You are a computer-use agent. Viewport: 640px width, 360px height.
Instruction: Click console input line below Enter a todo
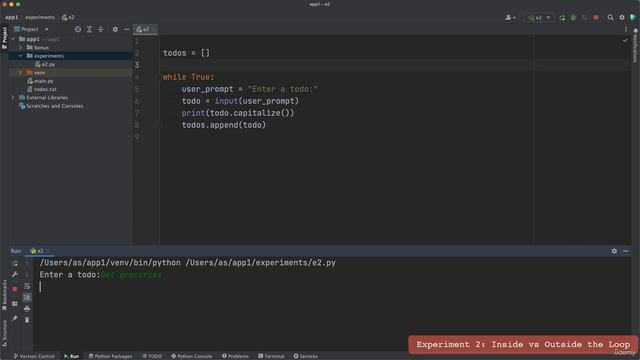coord(332,287)
